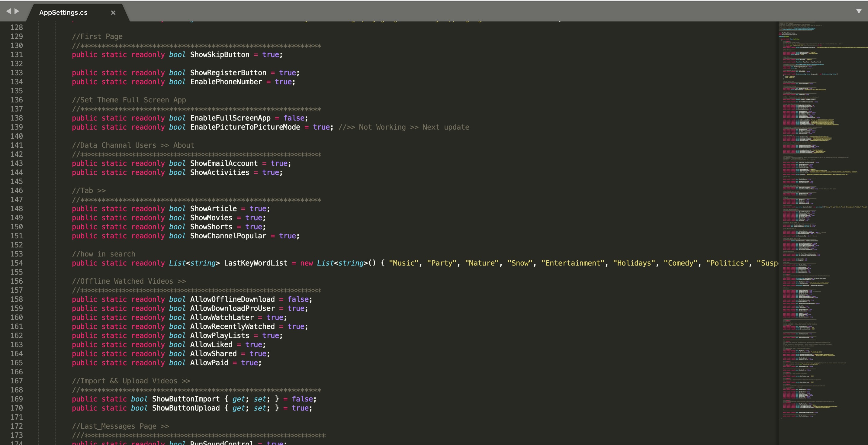Close the AppSettings.cs tab
The image size is (868, 445).
tap(113, 12)
